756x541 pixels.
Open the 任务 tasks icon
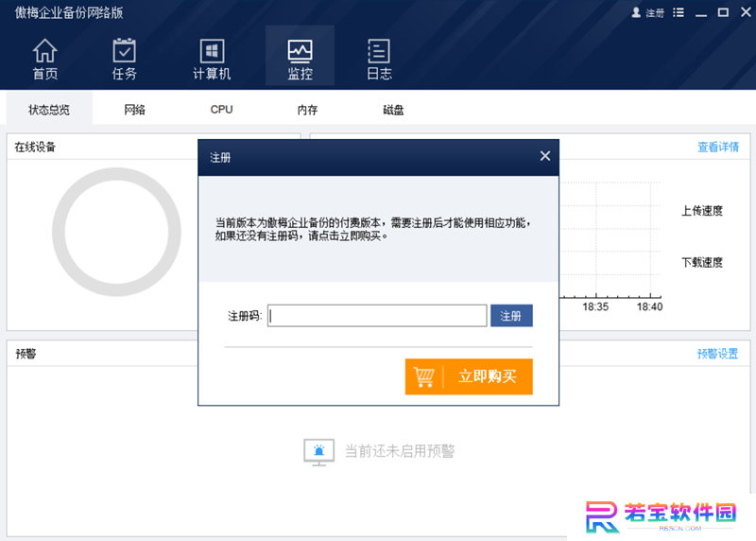point(125,59)
